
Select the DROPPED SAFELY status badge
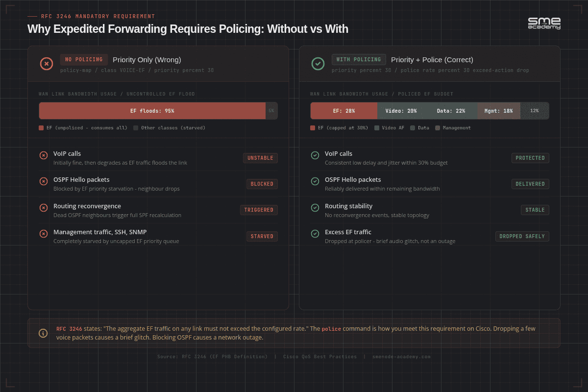[522, 236]
